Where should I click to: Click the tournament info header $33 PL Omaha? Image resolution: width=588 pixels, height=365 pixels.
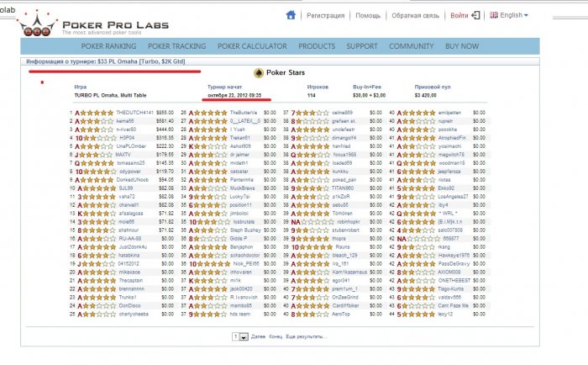click(x=105, y=61)
